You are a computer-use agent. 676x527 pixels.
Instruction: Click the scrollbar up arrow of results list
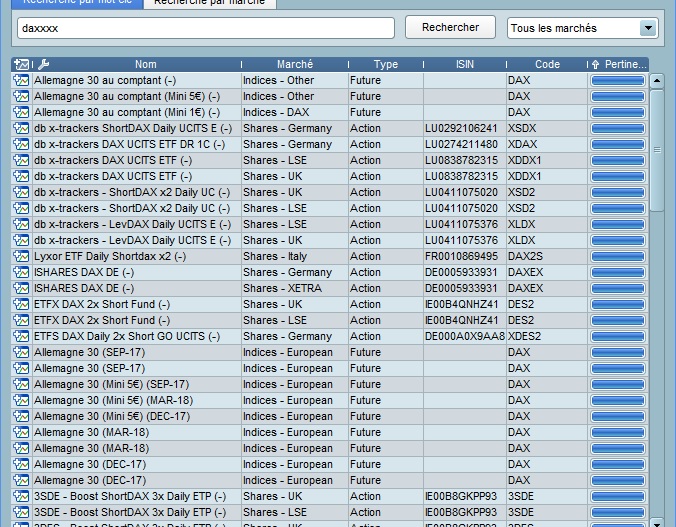[x=657, y=81]
